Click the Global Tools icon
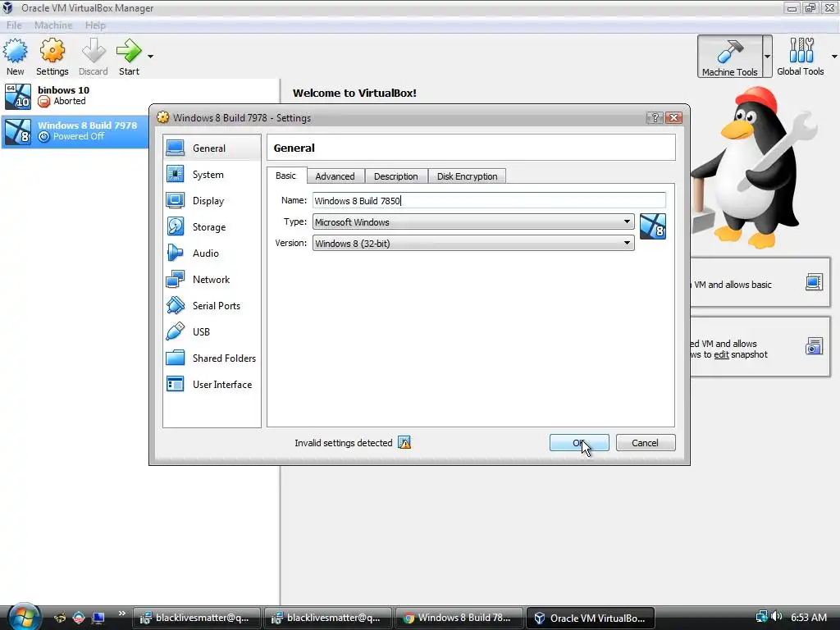Viewport: 840px width, 630px height. pyautogui.click(x=801, y=57)
